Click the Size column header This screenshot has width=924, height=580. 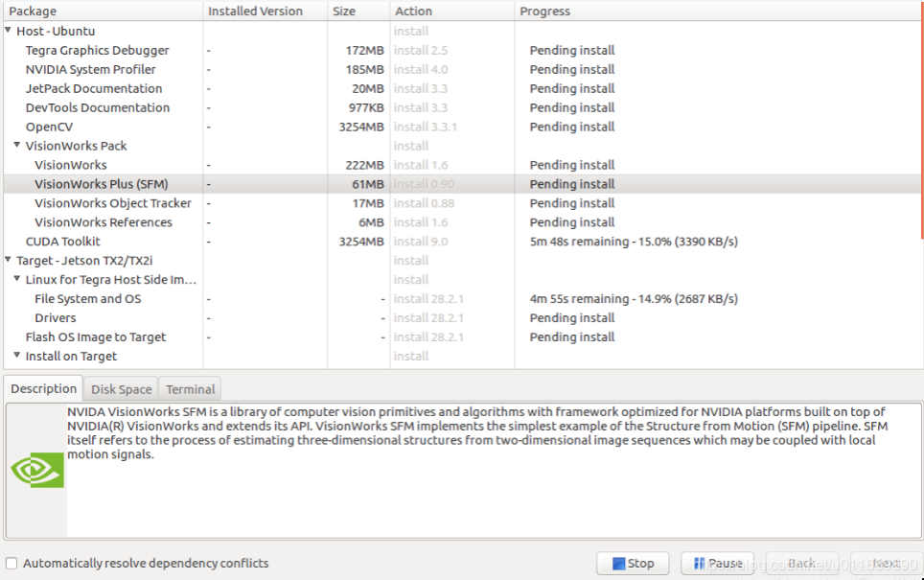coord(358,12)
